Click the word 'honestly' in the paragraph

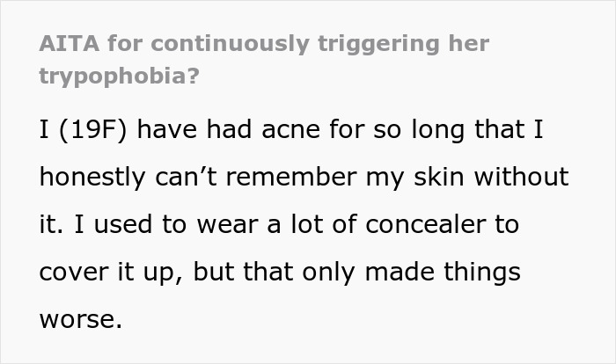pos(92,178)
